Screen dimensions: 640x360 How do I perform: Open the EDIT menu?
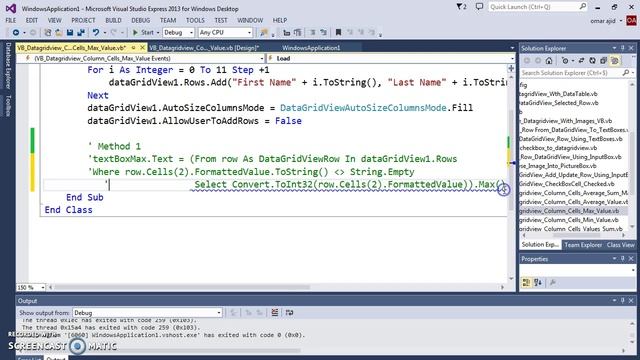tap(32, 20)
